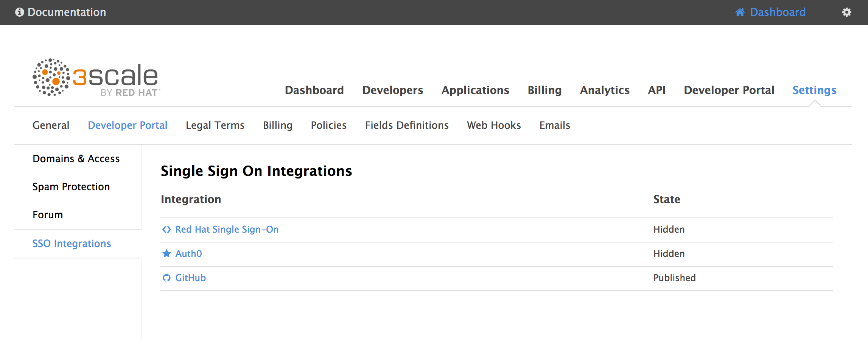
Task: Click Hidden state for Auth0
Action: 669,253
